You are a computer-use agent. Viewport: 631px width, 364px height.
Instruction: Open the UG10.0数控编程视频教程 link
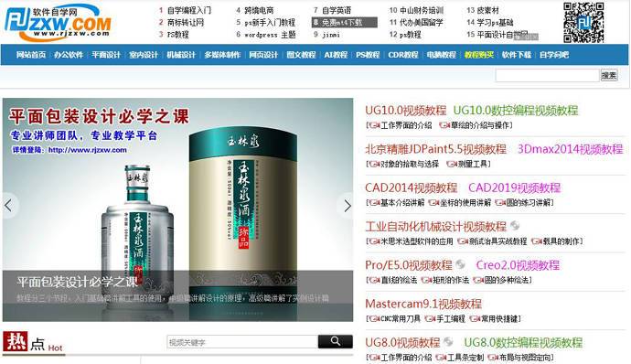click(516, 110)
